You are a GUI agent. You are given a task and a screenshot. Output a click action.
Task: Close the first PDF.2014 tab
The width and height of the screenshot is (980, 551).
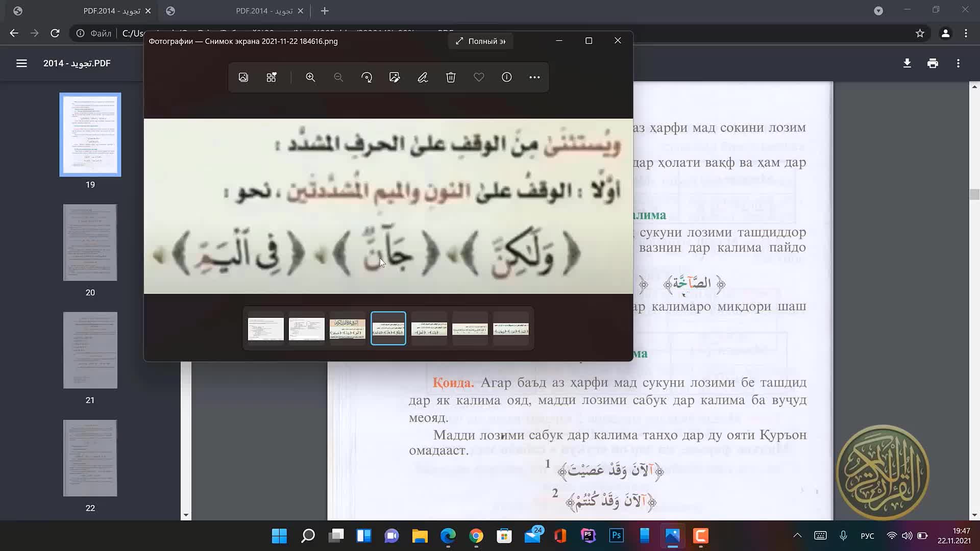[148, 11]
